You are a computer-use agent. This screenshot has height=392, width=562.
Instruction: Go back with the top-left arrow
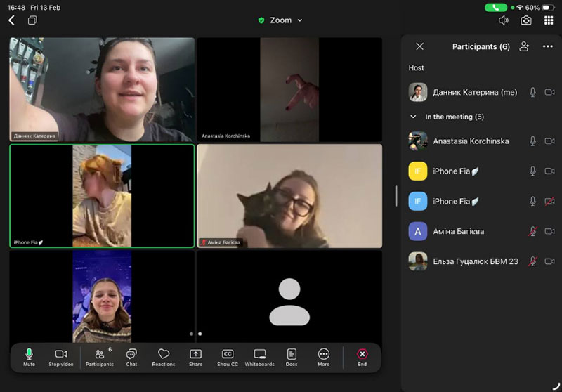pyautogui.click(x=11, y=20)
